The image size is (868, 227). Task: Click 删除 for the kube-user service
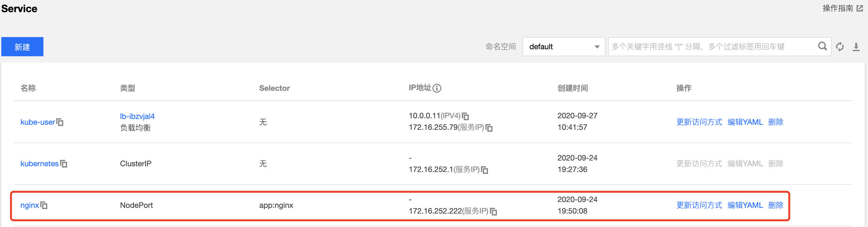click(776, 122)
